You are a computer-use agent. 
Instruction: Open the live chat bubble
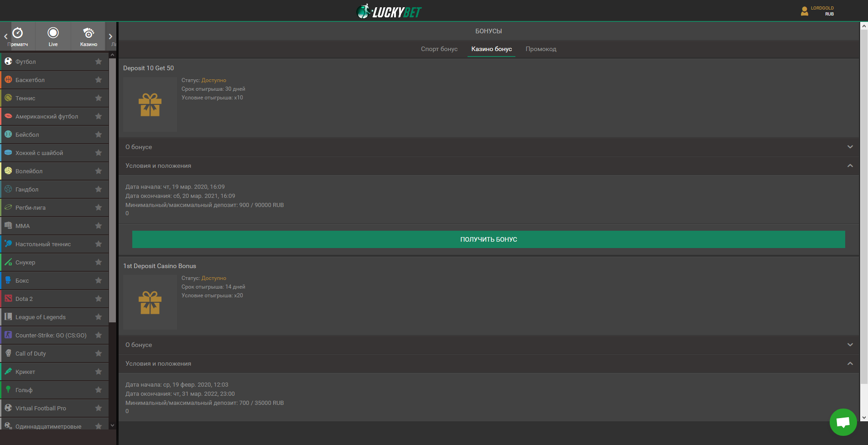pyautogui.click(x=843, y=422)
